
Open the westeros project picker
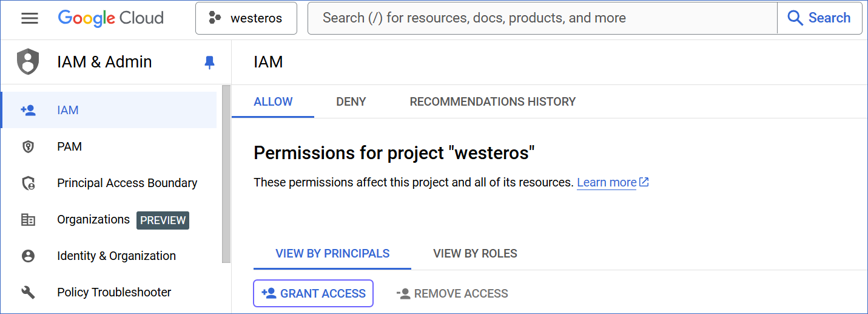point(246,18)
